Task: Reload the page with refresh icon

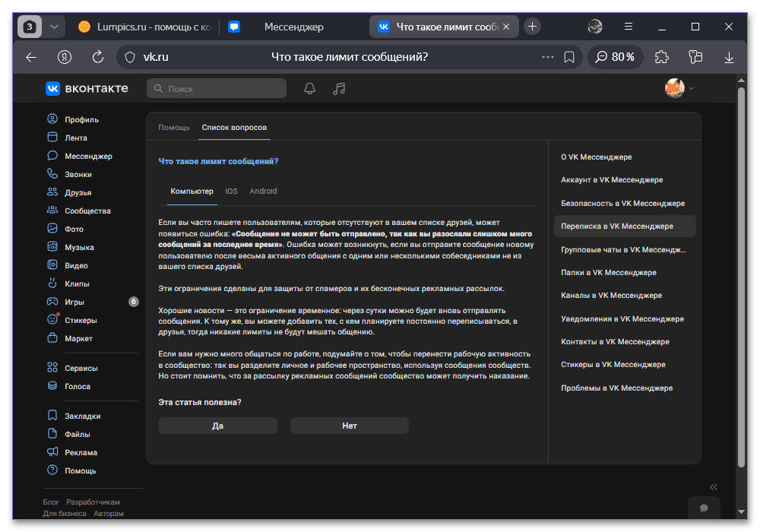Action: pos(98,57)
